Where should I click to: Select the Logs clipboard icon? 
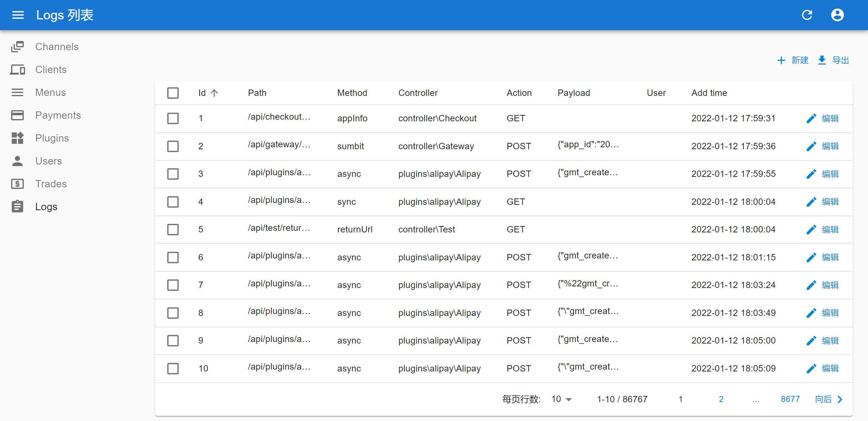click(18, 206)
